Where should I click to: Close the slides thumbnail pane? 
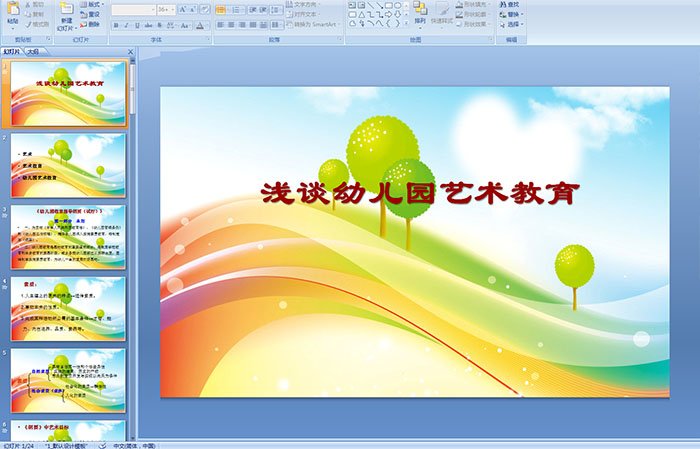[x=130, y=52]
